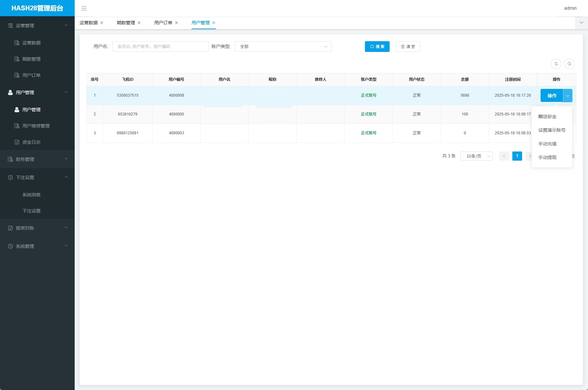The width and height of the screenshot is (588, 390).
Task: Click the hamburger sidebar collapse icon
Action: coord(84,8)
